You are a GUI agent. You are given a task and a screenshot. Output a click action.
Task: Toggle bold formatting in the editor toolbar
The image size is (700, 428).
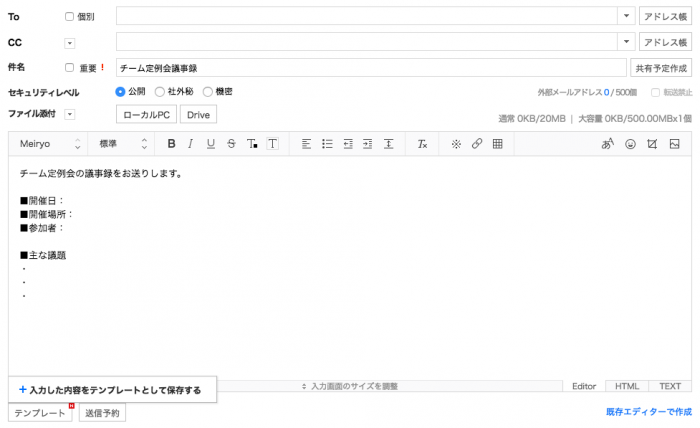pyautogui.click(x=171, y=144)
